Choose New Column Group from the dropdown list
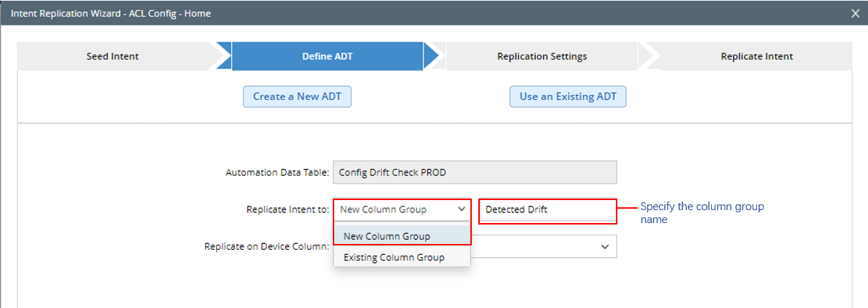Viewport: 868px width, 308px height. (387, 236)
